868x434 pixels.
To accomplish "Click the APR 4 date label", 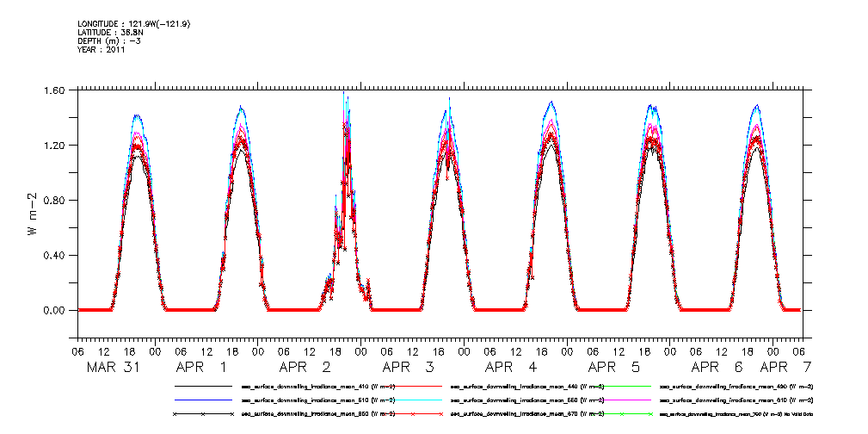I will [x=510, y=367].
